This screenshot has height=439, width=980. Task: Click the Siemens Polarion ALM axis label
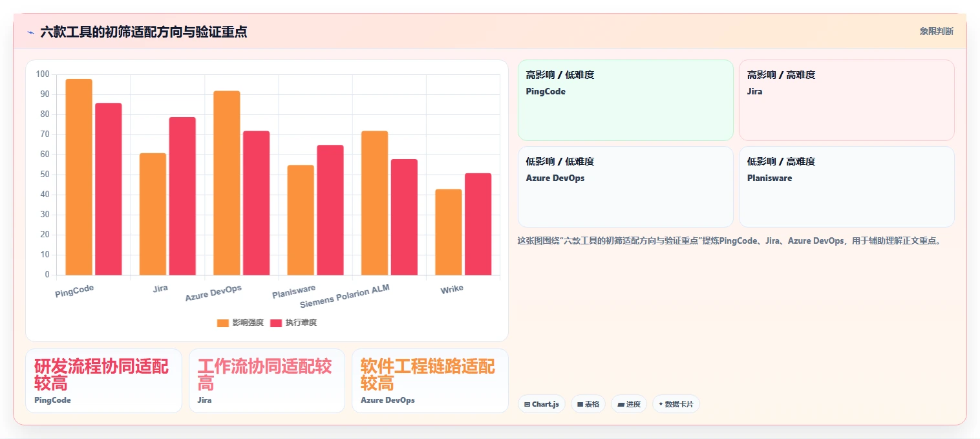(x=345, y=295)
